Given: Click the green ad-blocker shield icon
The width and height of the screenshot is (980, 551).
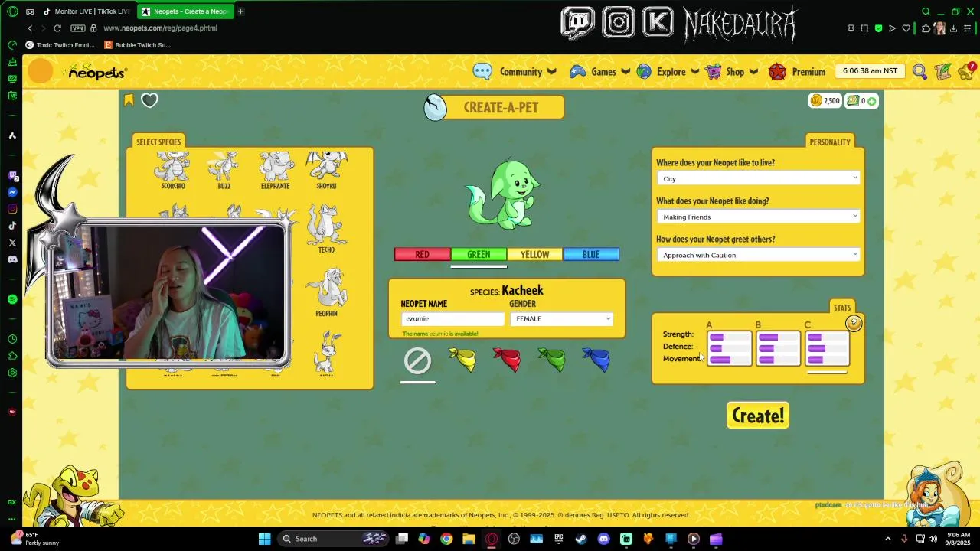Looking at the screenshot, I should point(878,28).
